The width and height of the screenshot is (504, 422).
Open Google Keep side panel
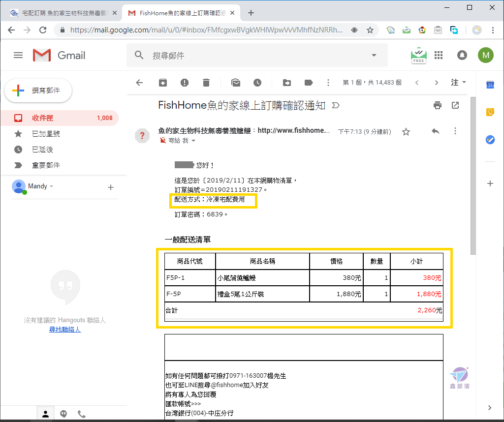(490, 112)
